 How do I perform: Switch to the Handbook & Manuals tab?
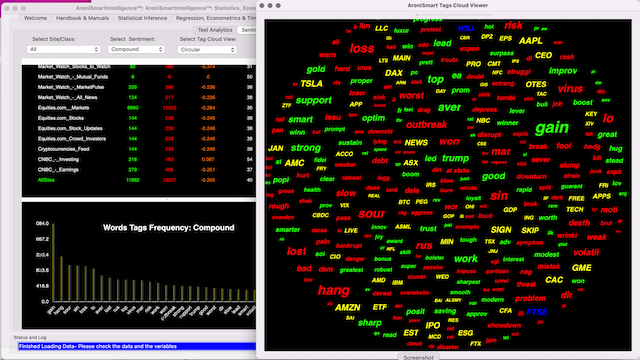pos(82,18)
